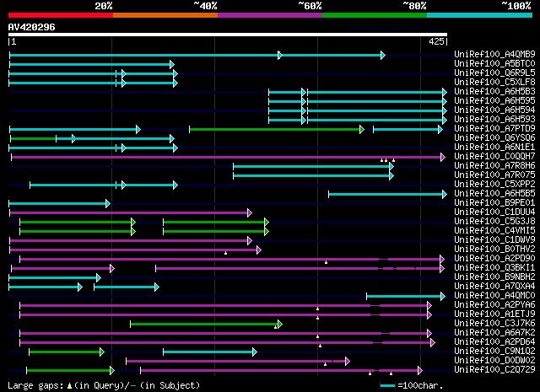The height and width of the screenshot is (392, 540).
Task: Click the cyan alignment bar for B9NBH2
Action: click(x=54, y=277)
